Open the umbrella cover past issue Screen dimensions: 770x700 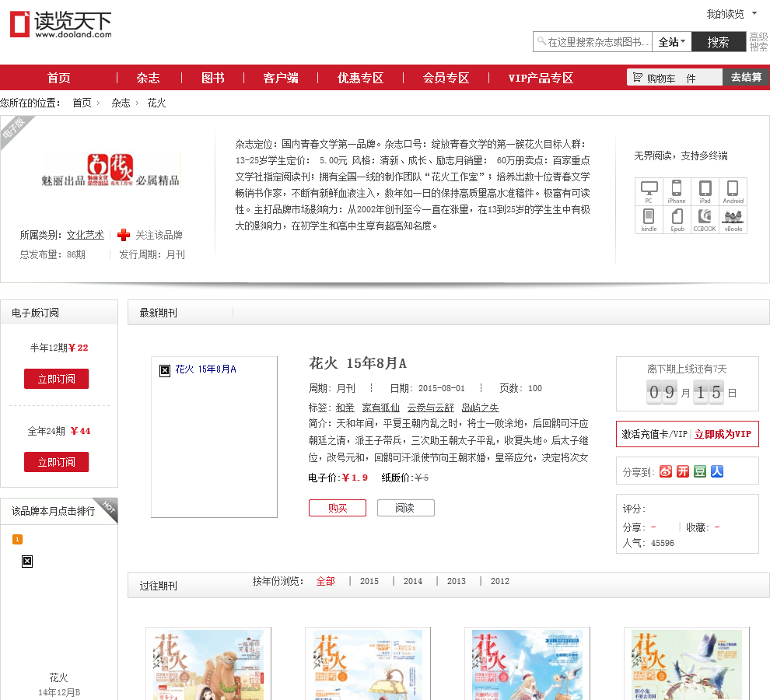(368, 663)
